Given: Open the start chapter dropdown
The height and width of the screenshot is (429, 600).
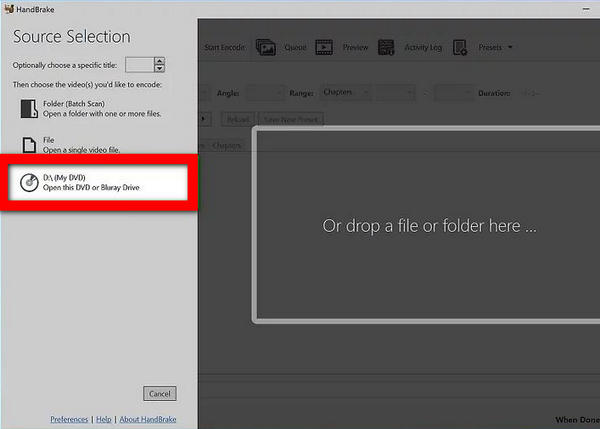Looking at the screenshot, I should click(x=395, y=93).
